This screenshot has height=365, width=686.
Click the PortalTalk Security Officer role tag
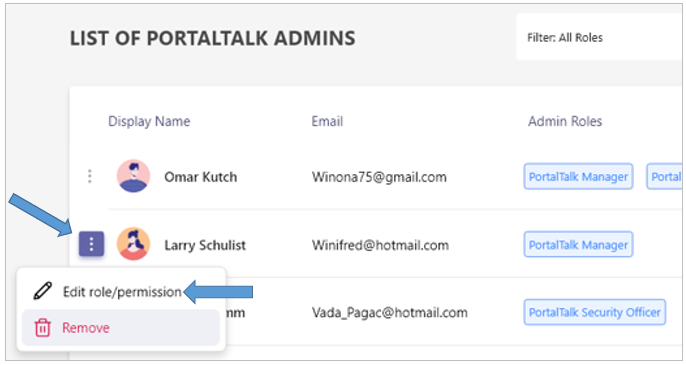(x=595, y=312)
